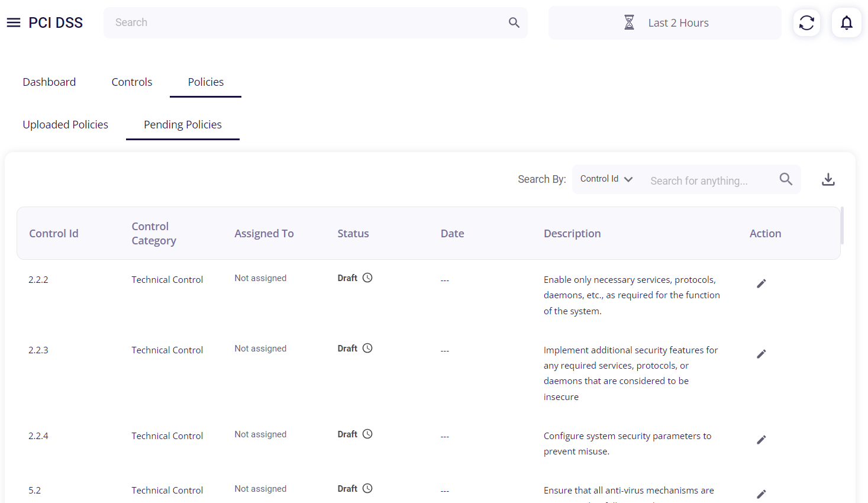Open the notifications bell
This screenshot has height=503, width=868.
tap(847, 22)
